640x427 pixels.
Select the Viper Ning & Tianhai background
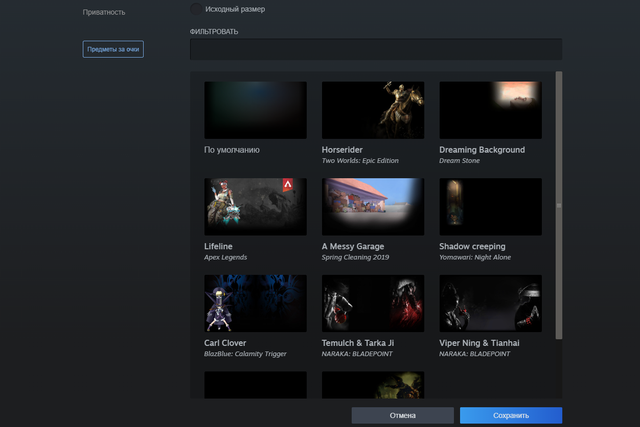pos(490,303)
